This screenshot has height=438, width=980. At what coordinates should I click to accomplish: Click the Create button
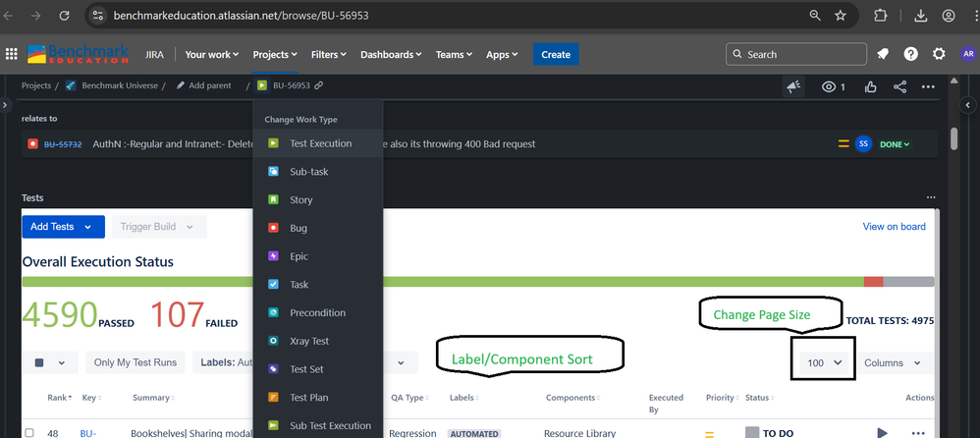pyautogui.click(x=556, y=54)
